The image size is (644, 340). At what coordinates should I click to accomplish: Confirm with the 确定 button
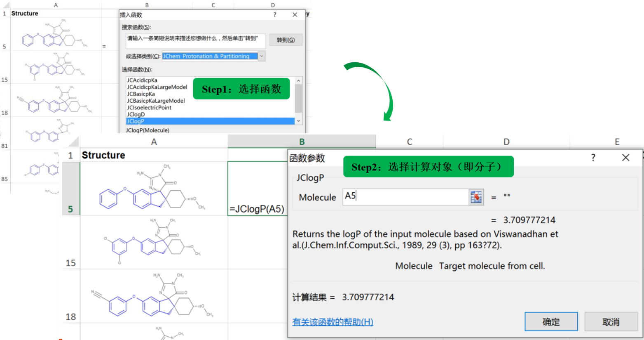(x=551, y=321)
